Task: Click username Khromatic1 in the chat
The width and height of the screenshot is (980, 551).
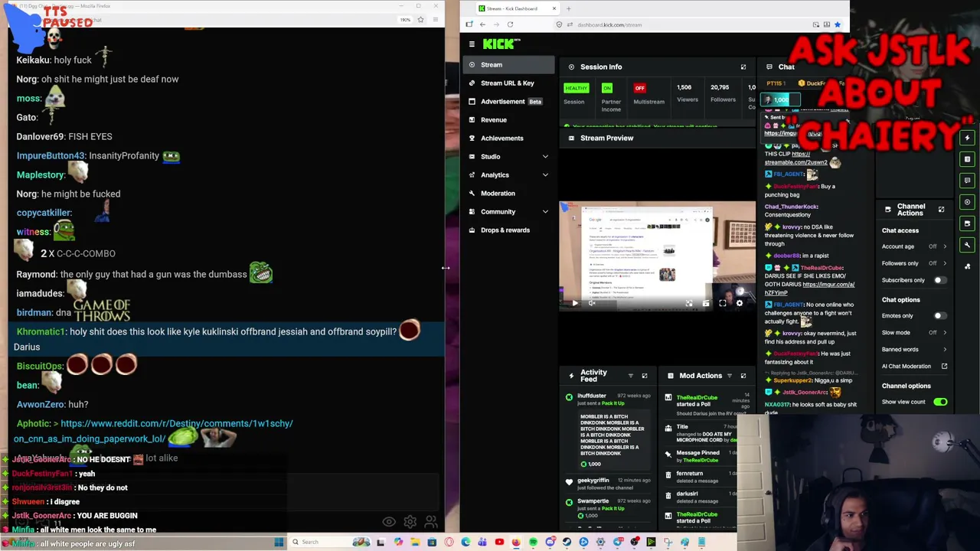Action: 41,332
